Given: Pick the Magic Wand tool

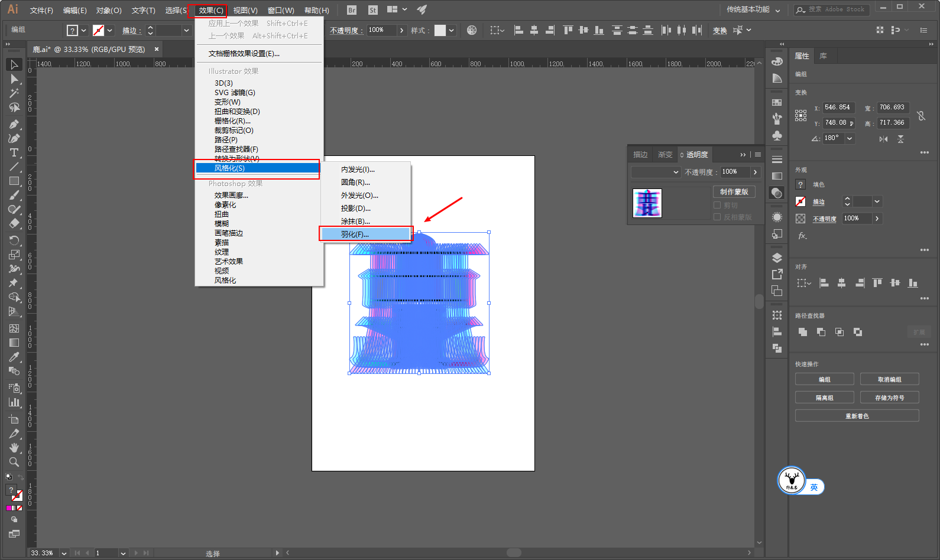Looking at the screenshot, I should [x=14, y=93].
